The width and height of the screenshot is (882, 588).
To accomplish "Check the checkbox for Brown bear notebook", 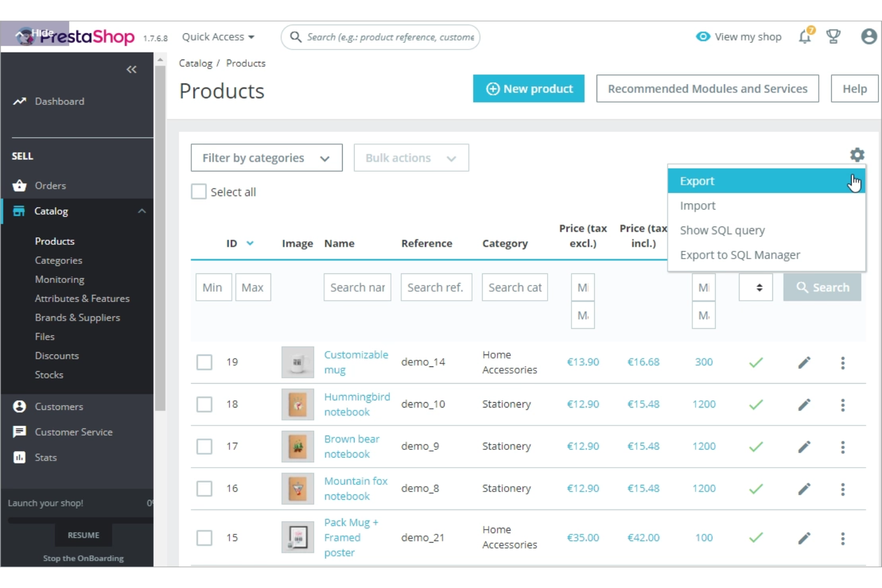I will pyautogui.click(x=204, y=446).
